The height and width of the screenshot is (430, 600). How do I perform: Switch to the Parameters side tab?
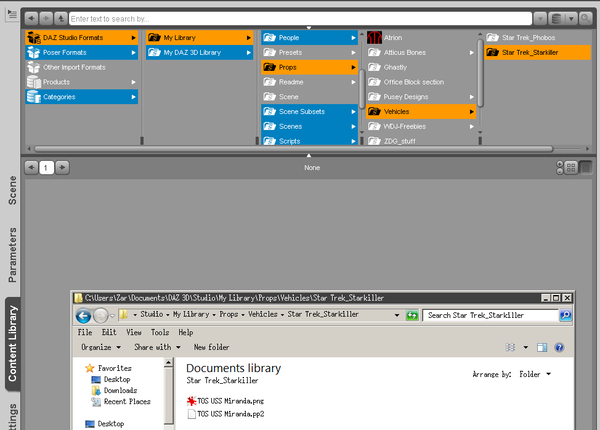tap(12, 255)
